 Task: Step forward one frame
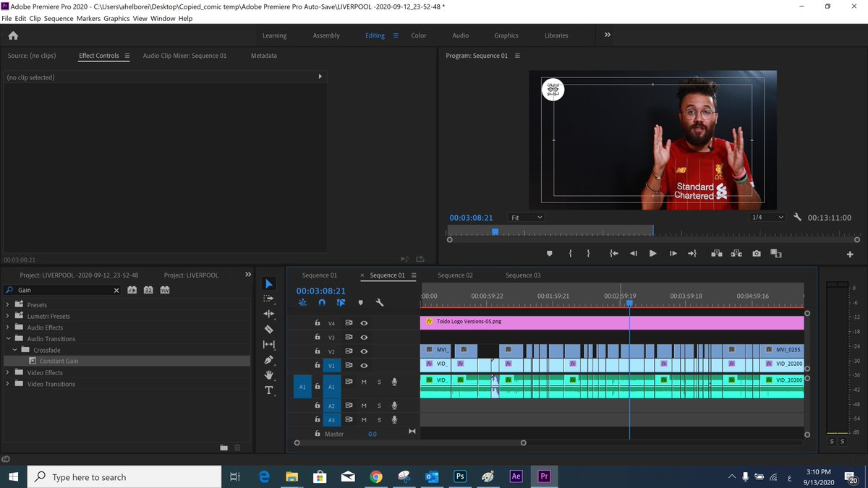click(673, 254)
